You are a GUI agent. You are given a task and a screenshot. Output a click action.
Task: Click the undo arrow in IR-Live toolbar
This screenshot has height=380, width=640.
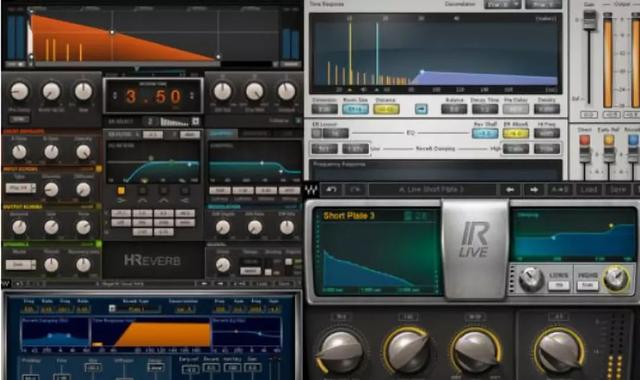click(331, 189)
